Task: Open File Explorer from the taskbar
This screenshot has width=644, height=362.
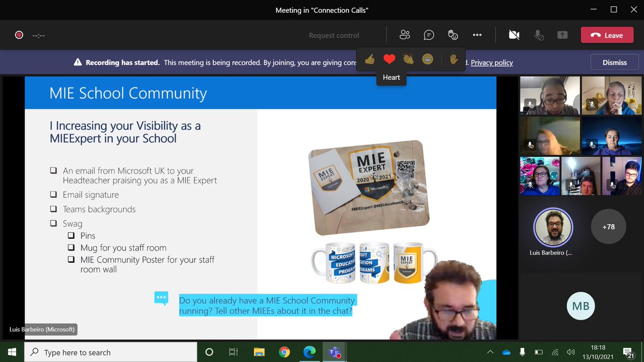Action: coord(259,352)
